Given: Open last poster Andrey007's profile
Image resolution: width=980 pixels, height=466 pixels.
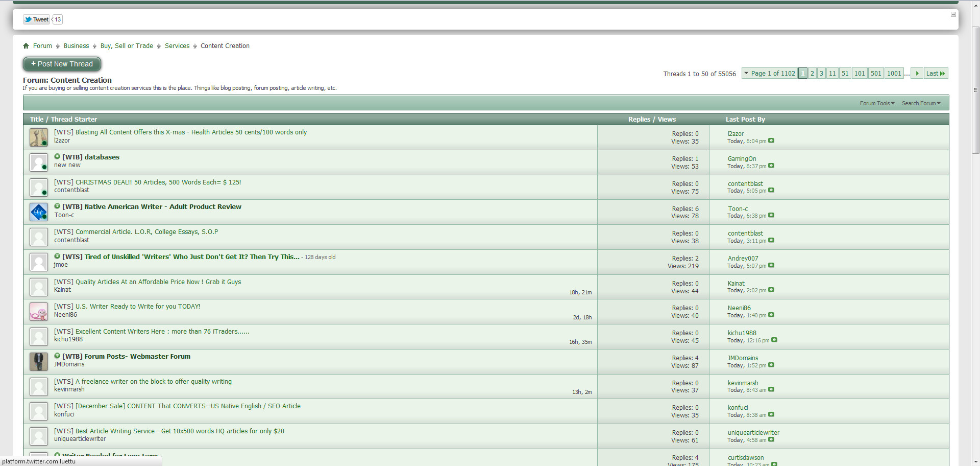Looking at the screenshot, I should coord(743,259).
